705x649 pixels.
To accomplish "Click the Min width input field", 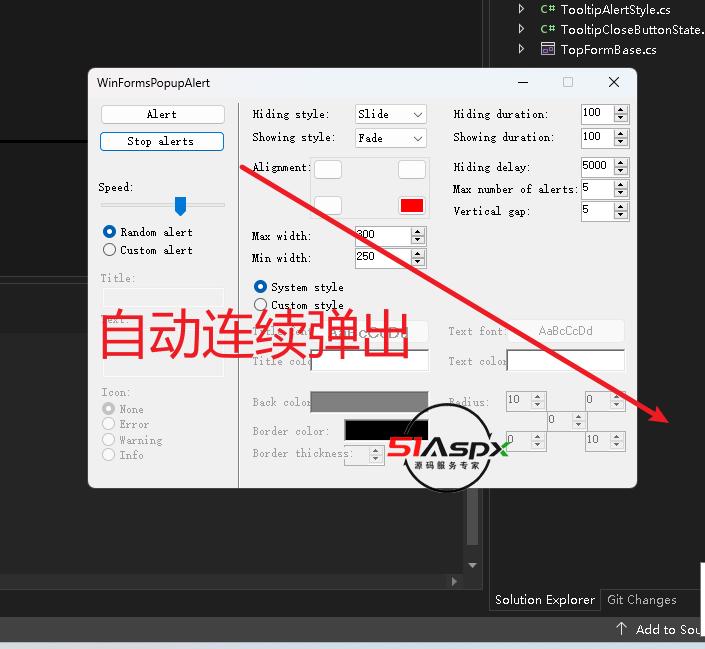I will [383, 258].
